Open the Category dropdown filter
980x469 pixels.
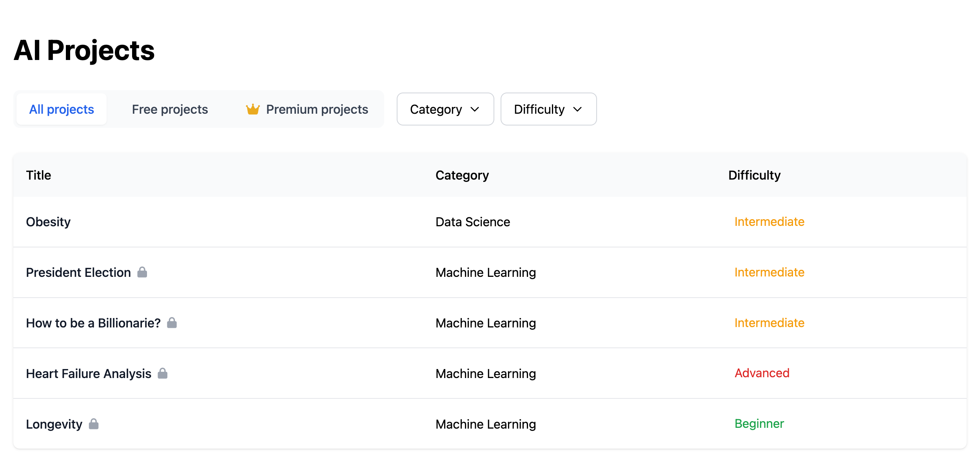click(445, 109)
